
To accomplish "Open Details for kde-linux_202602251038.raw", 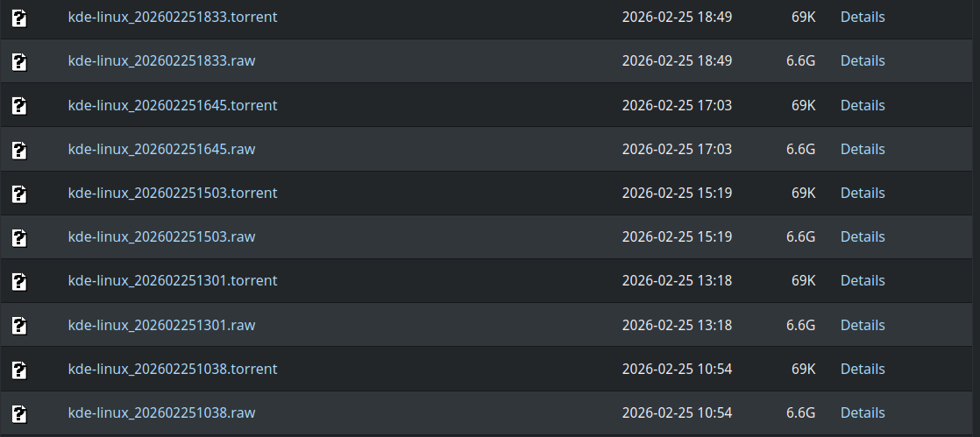I will [x=862, y=413].
